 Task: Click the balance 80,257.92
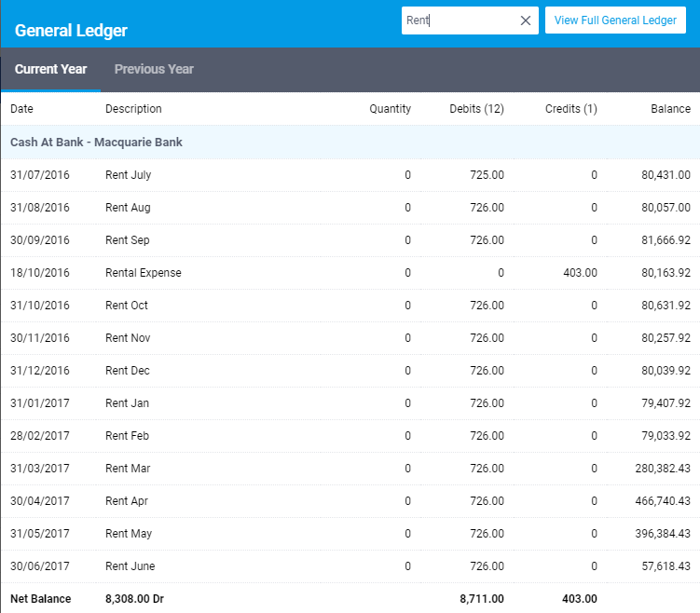coord(666,338)
